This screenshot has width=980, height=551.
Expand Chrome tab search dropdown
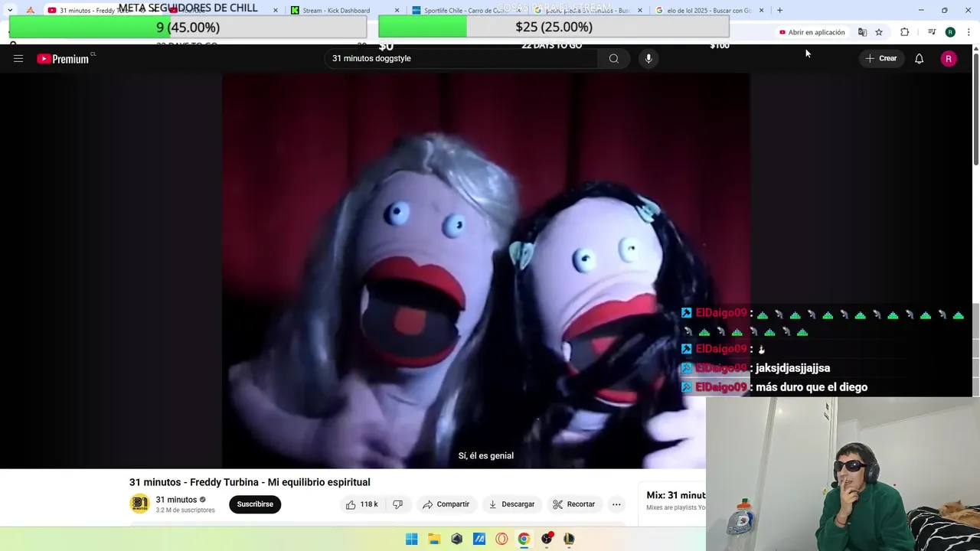pyautogui.click(x=9, y=11)
